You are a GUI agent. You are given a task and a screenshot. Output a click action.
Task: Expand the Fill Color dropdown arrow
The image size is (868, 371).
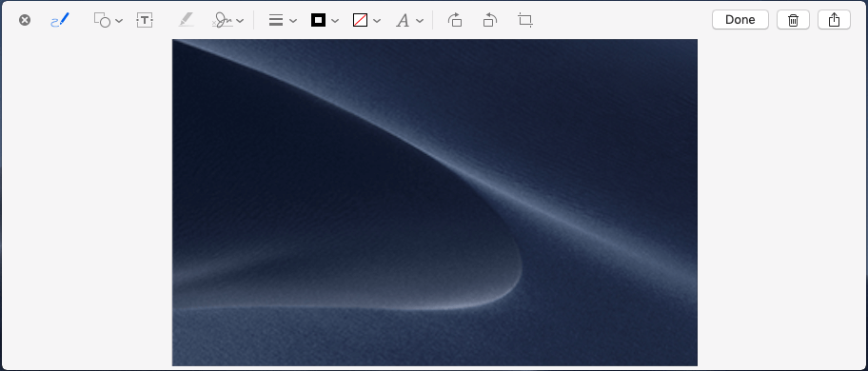coord(377,21)
